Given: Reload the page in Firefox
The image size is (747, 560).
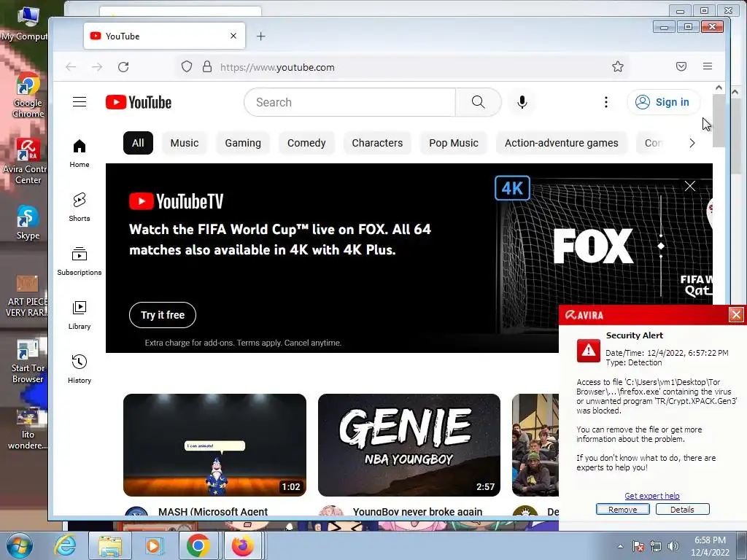Looking at the screenshot, I should coord(123,67).
